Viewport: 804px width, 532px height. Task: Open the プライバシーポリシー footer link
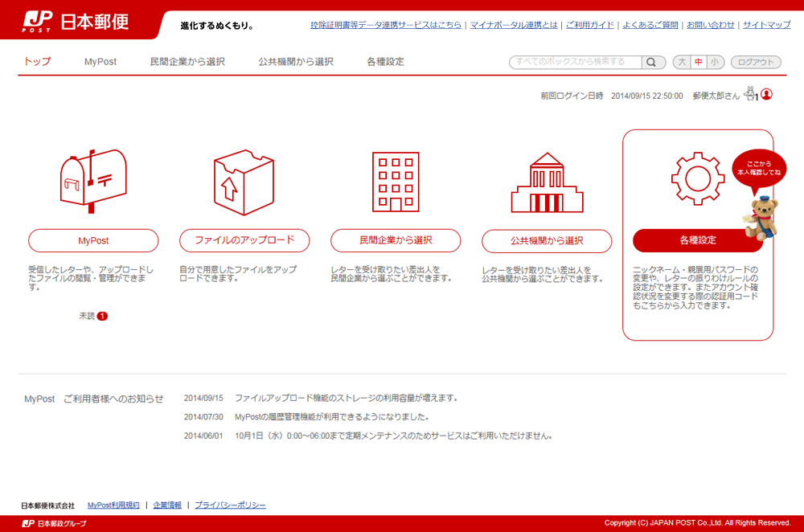tap(230, 505)
